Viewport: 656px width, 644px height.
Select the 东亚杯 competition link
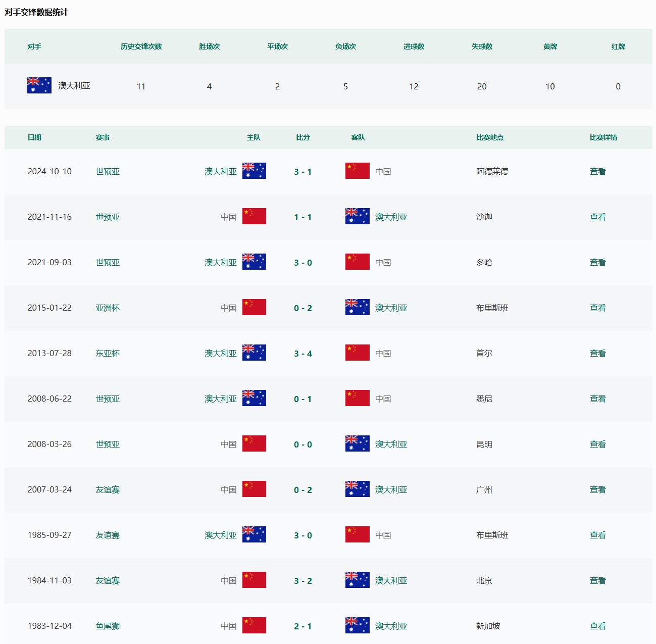pyautogui.click(x=108, y=353)
